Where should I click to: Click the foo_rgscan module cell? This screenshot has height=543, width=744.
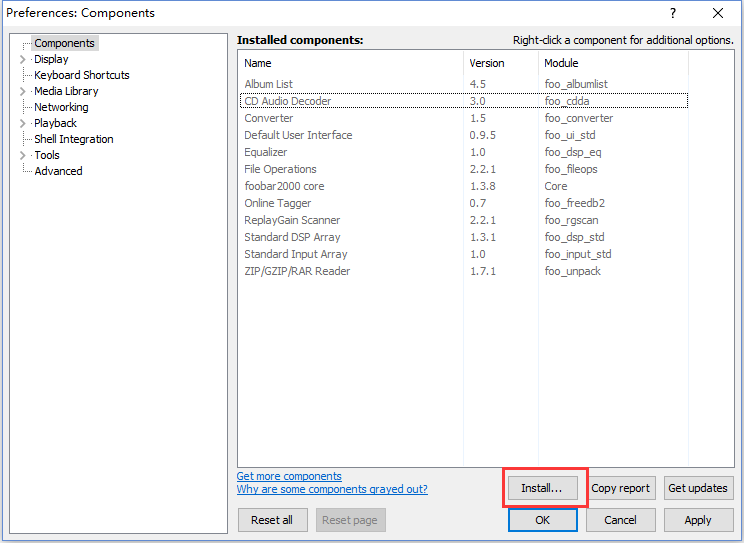coord(571,220)
